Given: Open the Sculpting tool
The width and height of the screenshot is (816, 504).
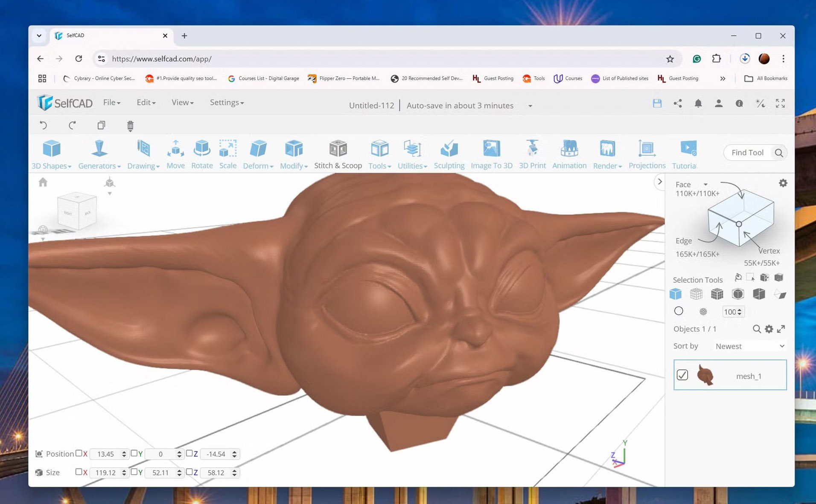Looking at the screenshot, I should 449,154.
